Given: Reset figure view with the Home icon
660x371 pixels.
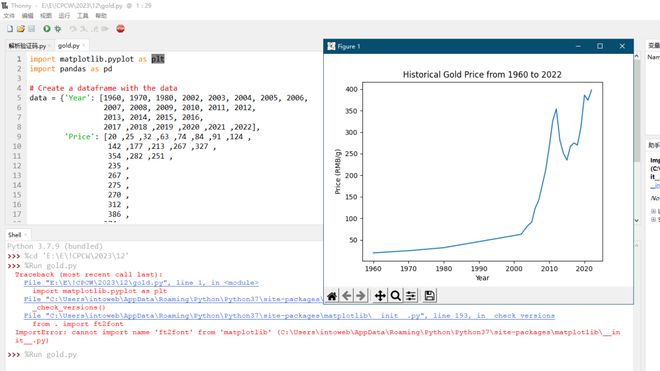Looking at the screenshot, I should [332, 296].
